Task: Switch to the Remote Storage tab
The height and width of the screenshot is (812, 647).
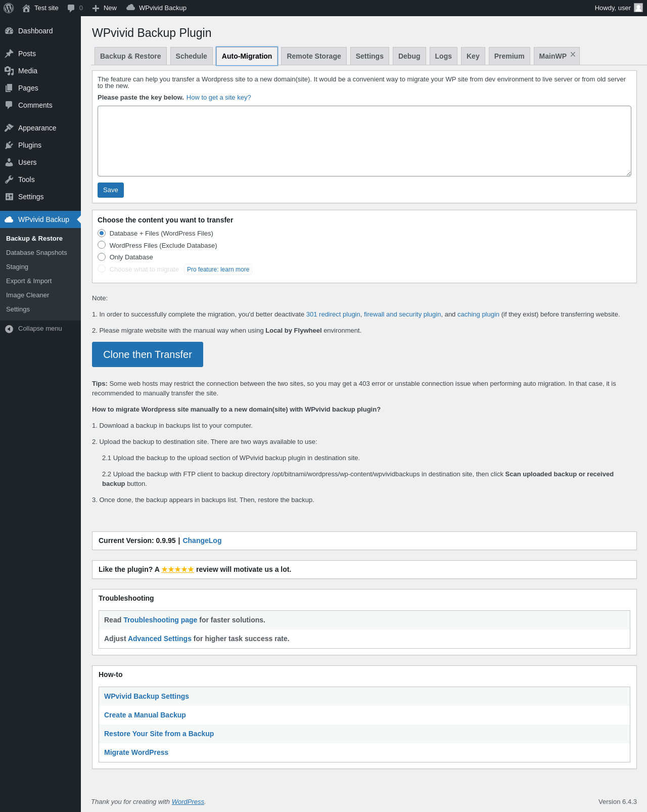Action: pos(313,56)
